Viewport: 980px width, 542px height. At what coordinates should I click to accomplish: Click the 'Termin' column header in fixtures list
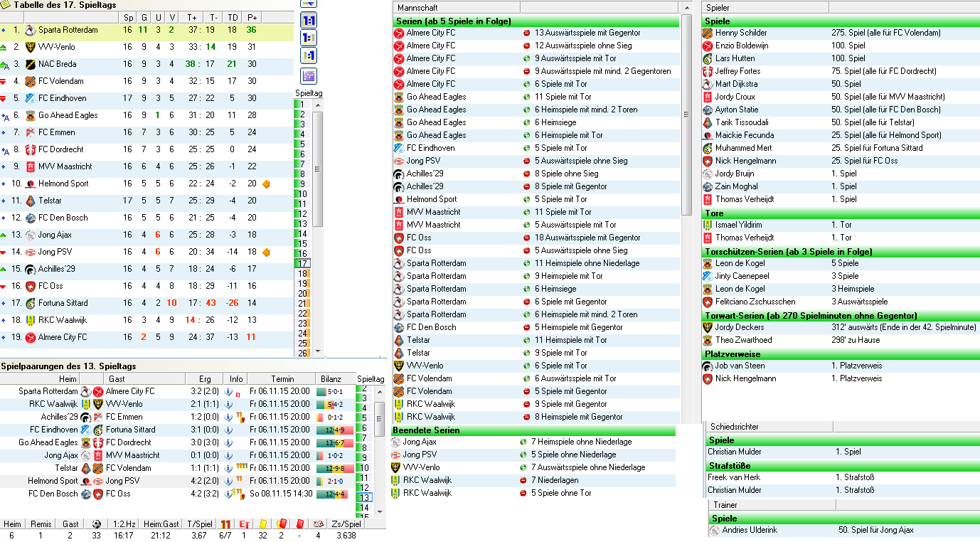coord(281,379)
